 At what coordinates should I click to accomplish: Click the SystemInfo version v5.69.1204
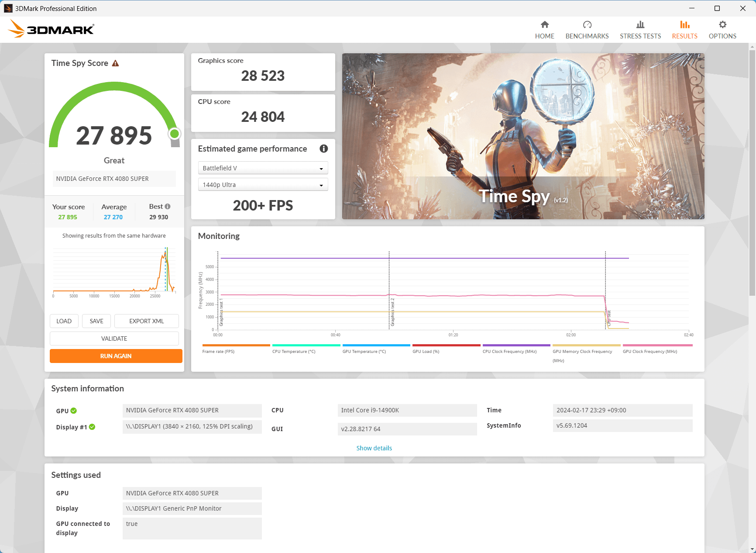tap(623, 425)
